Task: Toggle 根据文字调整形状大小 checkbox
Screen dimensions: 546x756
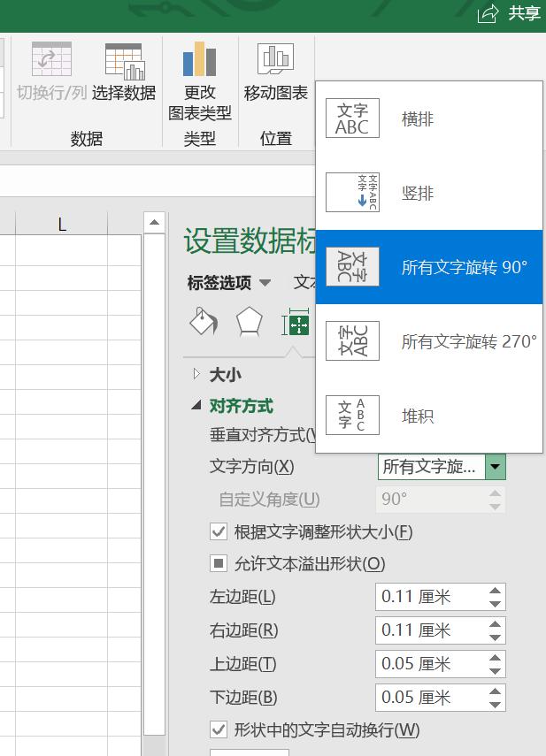Action: (219, 531)
